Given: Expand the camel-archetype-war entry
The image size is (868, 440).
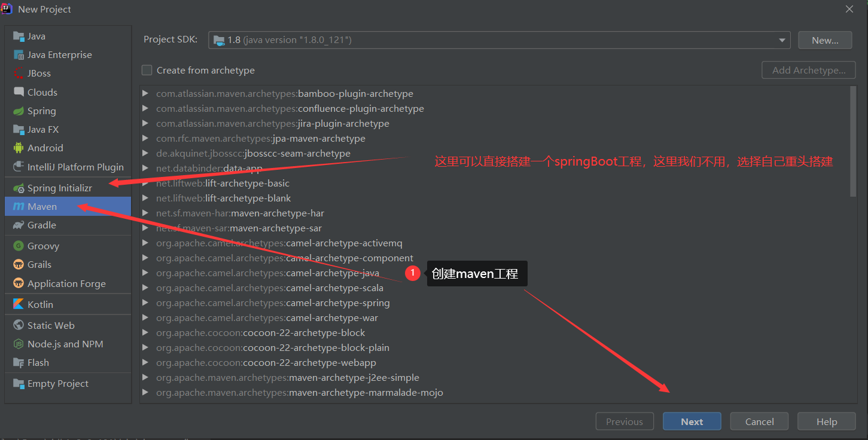Looking at the screenshot, I should pos(145,318).
